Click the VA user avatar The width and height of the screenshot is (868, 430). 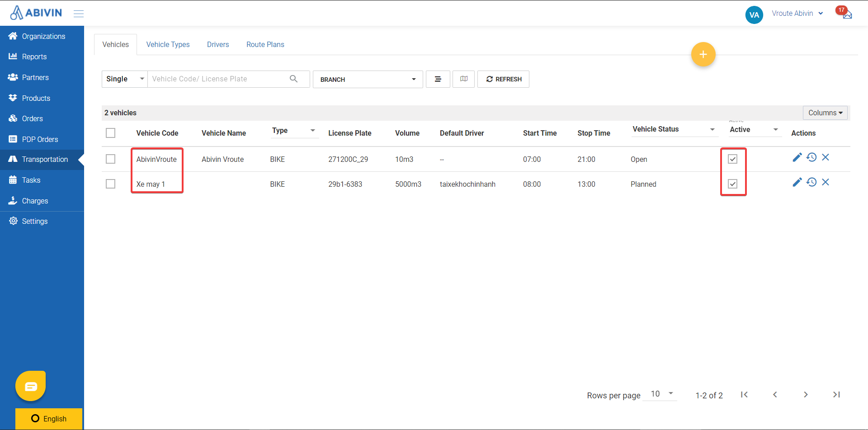tap(754, 15)
